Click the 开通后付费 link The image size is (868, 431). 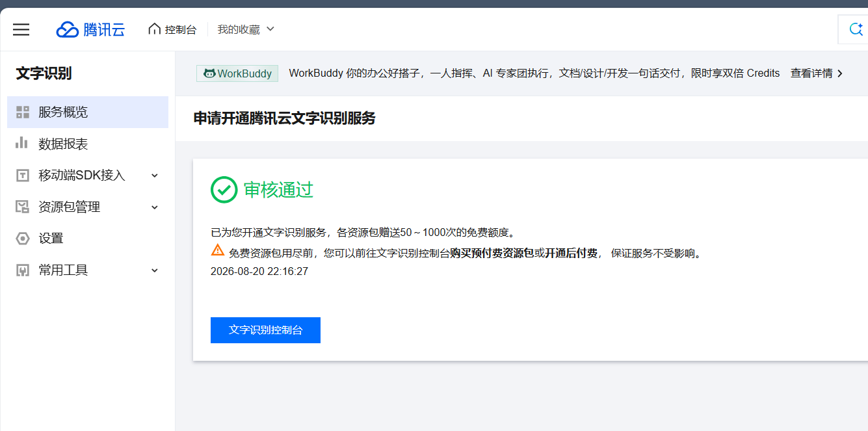click(x=571, y=253)
